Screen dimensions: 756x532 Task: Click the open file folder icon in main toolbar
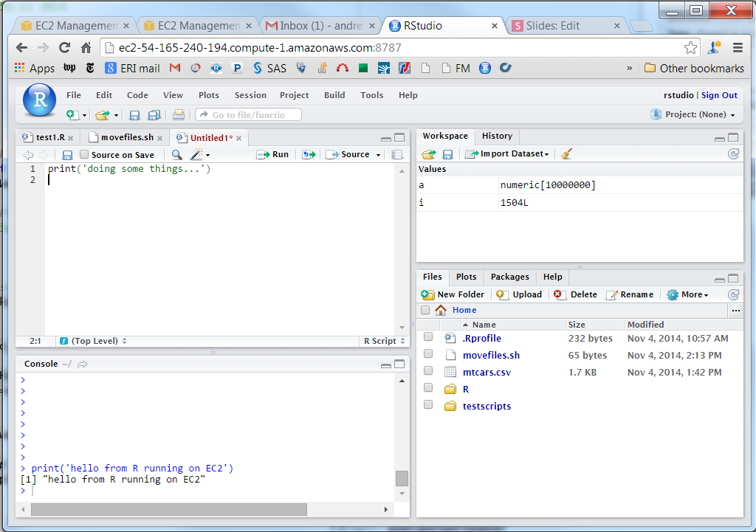pos(102,115)
